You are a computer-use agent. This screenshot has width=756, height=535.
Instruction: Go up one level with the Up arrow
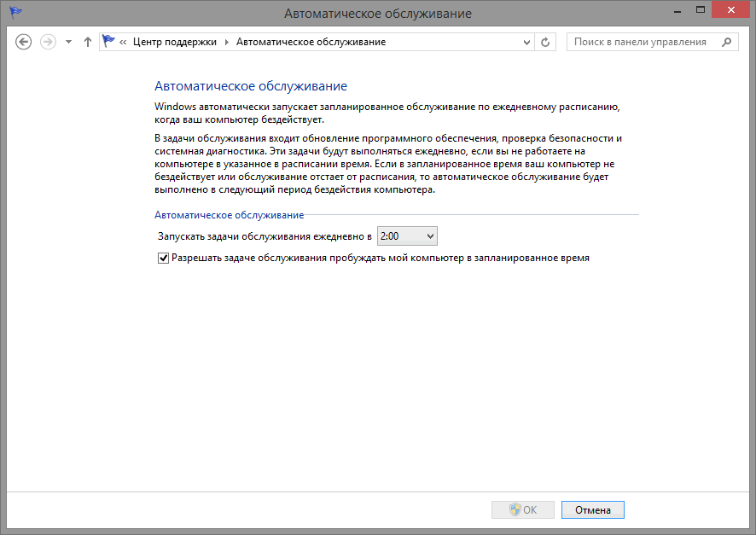pyautogui.click(x=87, y=42)
